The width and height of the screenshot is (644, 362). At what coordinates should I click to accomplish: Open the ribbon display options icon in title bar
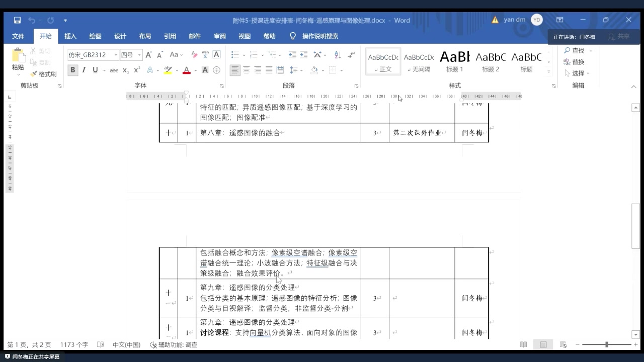pos(560,20)
